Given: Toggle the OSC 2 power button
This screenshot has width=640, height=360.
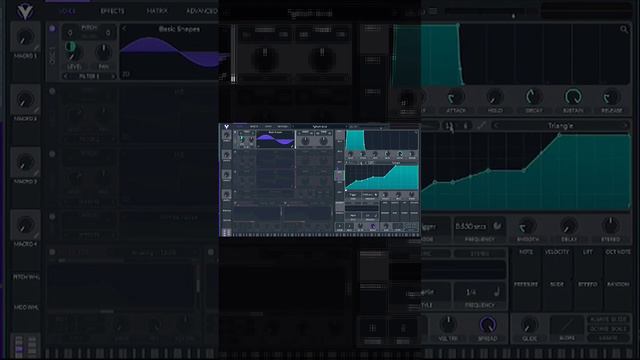Looking at the screenshot, I should 52,91.
